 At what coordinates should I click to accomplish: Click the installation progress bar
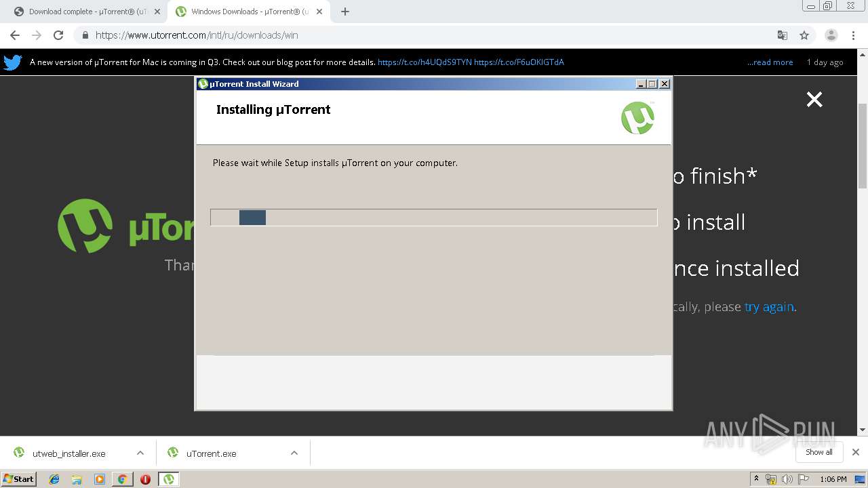click(434, 218)
